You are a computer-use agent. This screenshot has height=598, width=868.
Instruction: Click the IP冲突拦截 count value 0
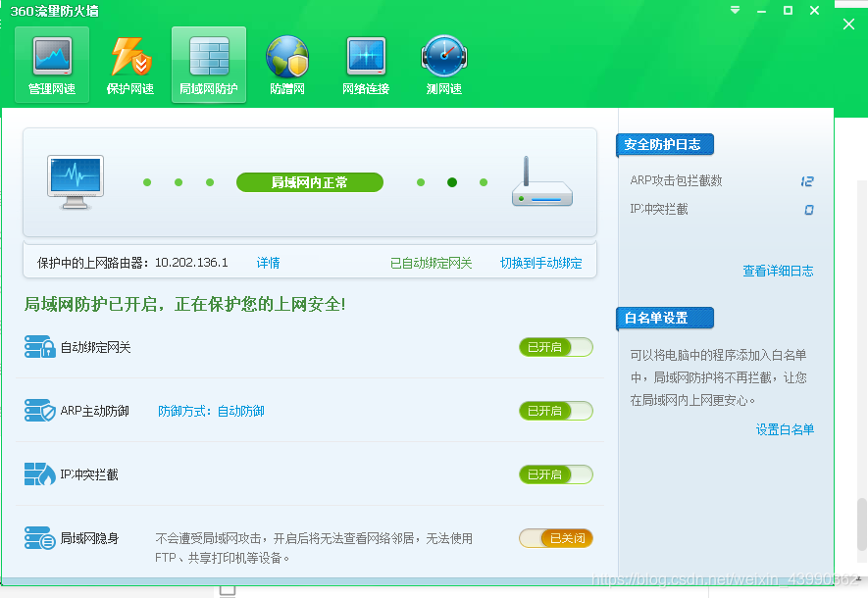(809, 210)
